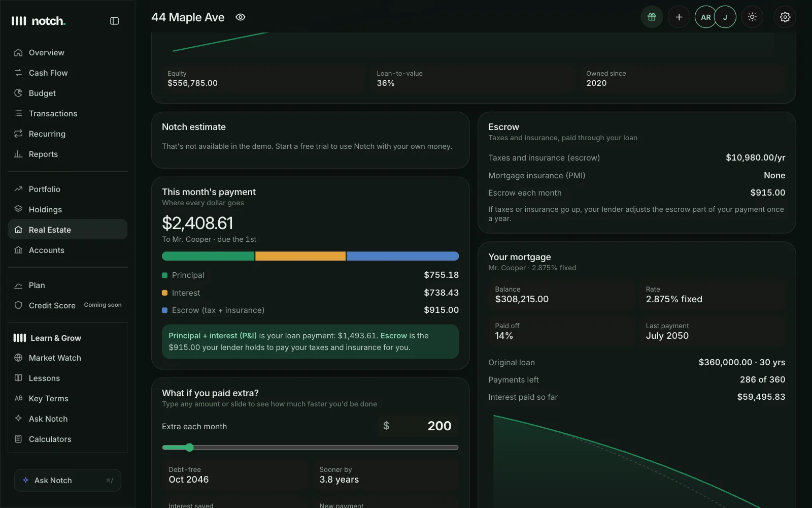812x508 pixels.
Task: Click the extra each month amount field
Action: tap(418, 426)
